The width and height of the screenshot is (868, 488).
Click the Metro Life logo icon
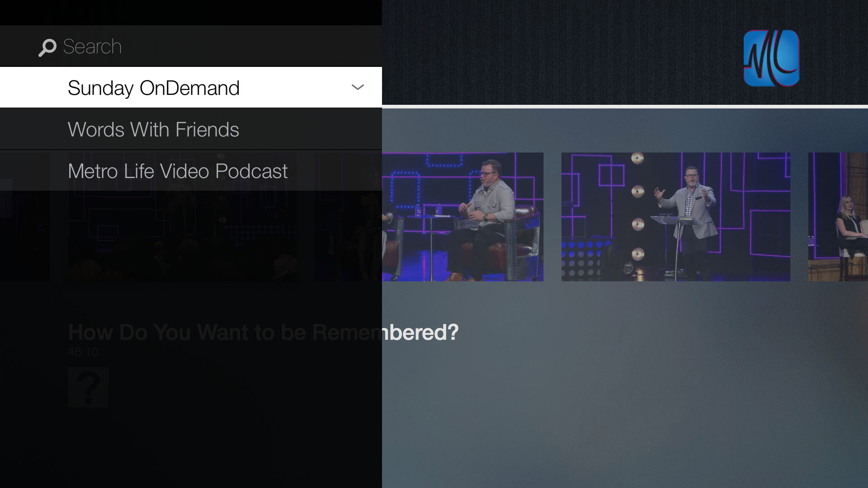(x=771, y=58)
